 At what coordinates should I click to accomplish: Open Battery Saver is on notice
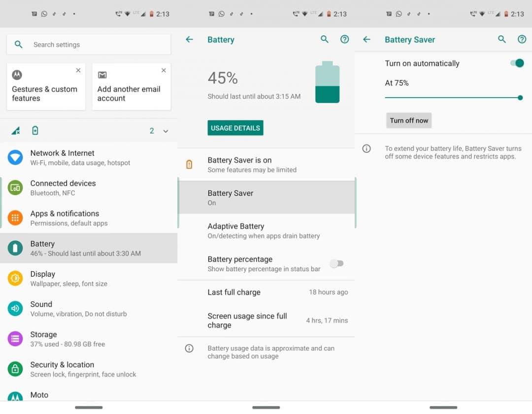coord(266,165)
